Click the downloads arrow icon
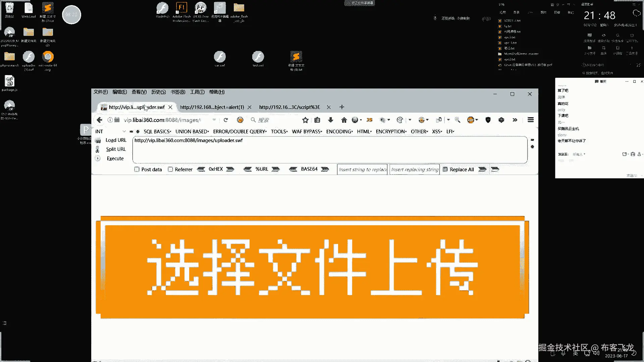Viewport: 644px width, 362px height. tap(330, 120)
